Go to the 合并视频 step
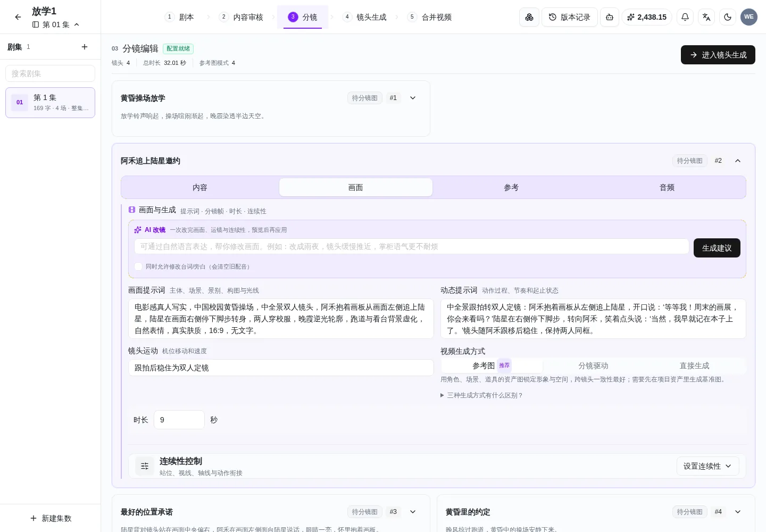Viewport: 766px width, 532px height. click(x=430, y=17)
